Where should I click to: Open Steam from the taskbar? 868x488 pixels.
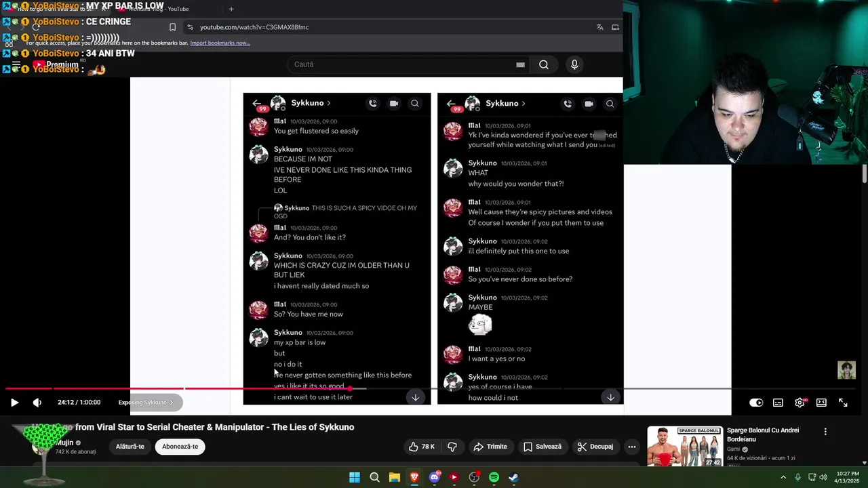tap(513, 477)
